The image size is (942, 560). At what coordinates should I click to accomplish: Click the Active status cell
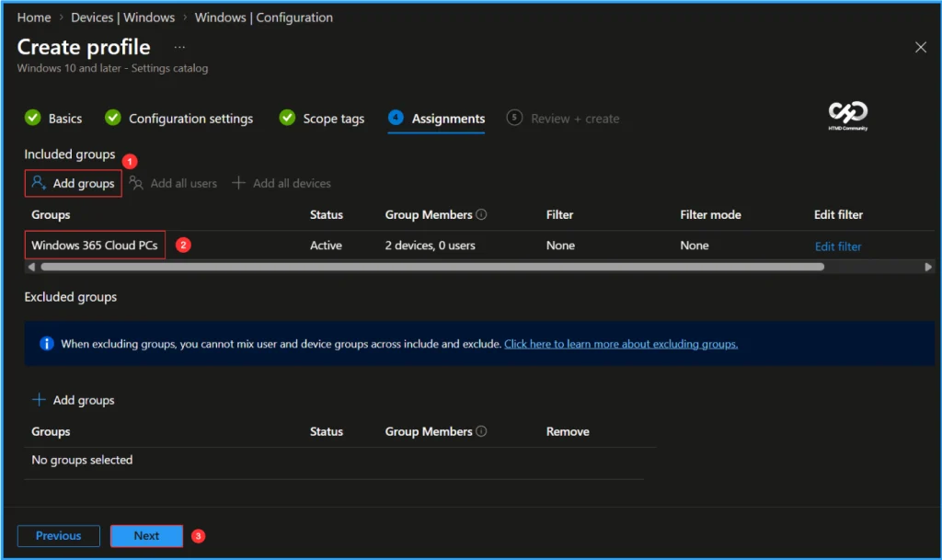pyautogui.click(x=326, y=246)
